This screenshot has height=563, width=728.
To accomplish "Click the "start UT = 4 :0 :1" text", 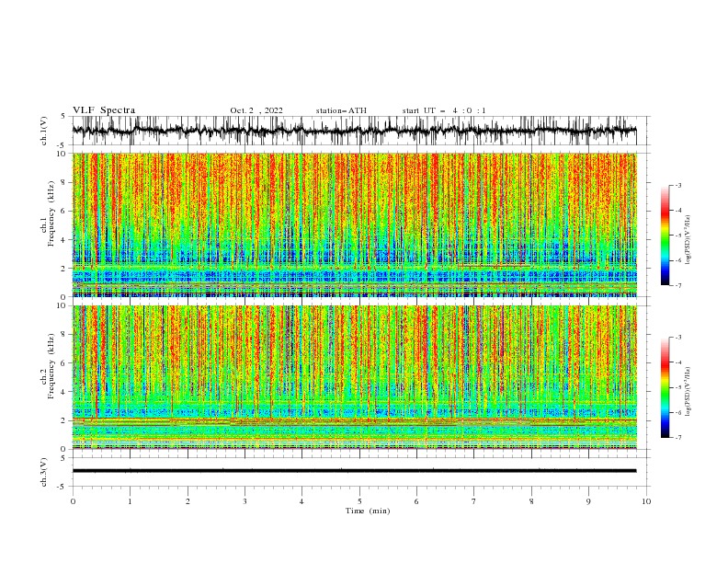I will coord(444,110).
